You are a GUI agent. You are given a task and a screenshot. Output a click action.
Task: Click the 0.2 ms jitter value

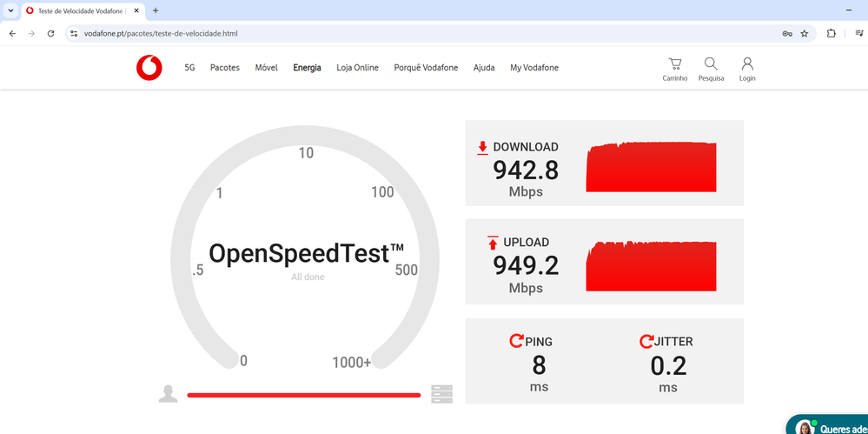668,366
